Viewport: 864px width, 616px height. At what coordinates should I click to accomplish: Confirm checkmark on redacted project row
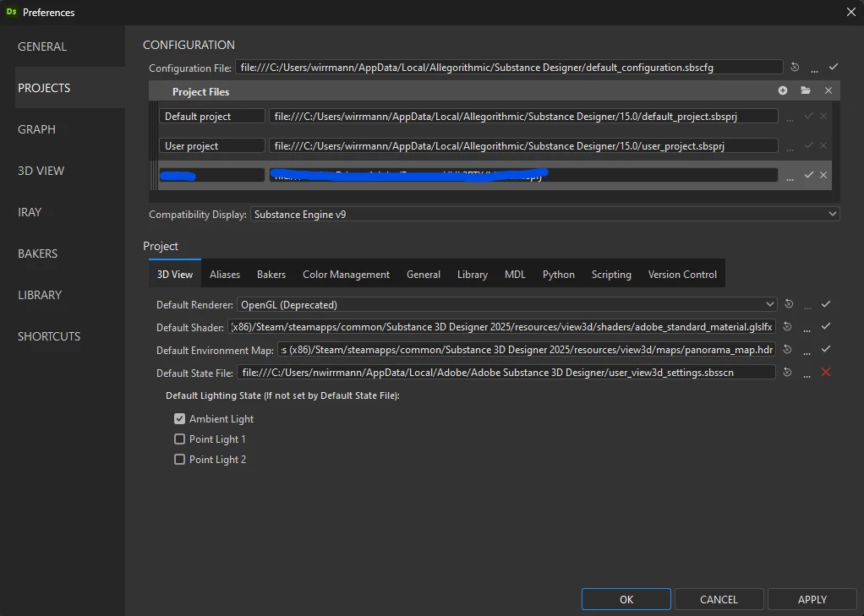pos(809,175)
